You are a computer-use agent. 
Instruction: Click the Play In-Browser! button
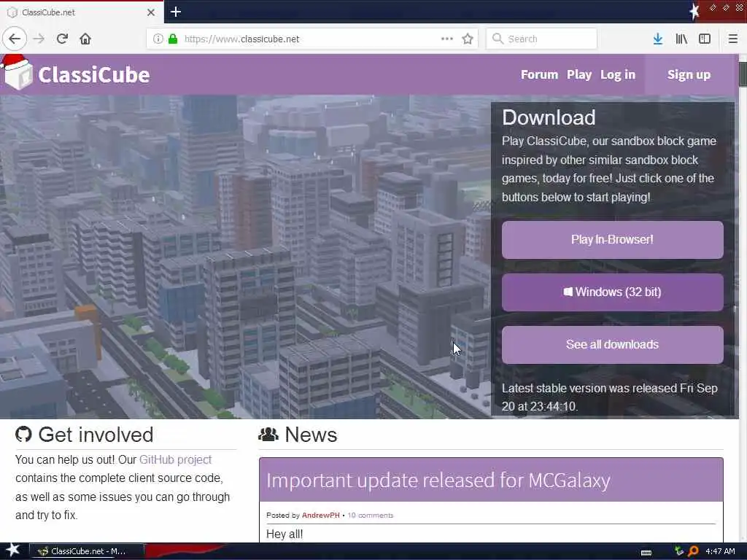click(612, 239)
